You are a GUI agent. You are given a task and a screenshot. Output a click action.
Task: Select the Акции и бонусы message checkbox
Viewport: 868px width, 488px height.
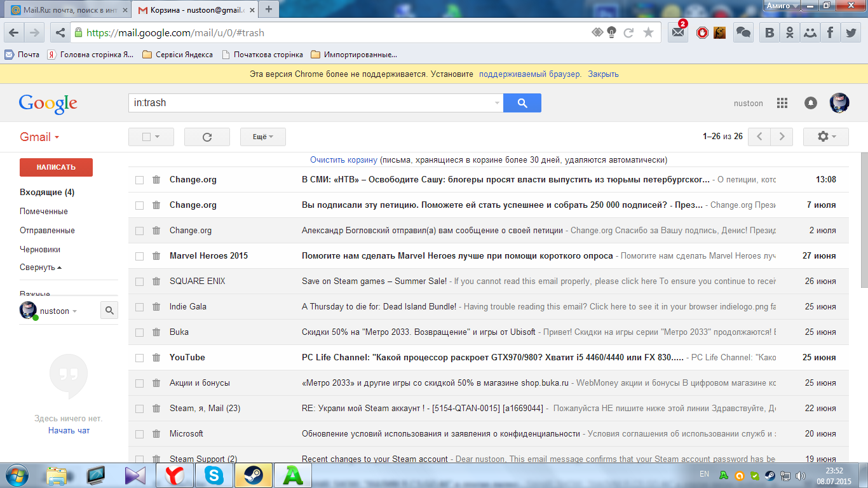tap(139, 383)
